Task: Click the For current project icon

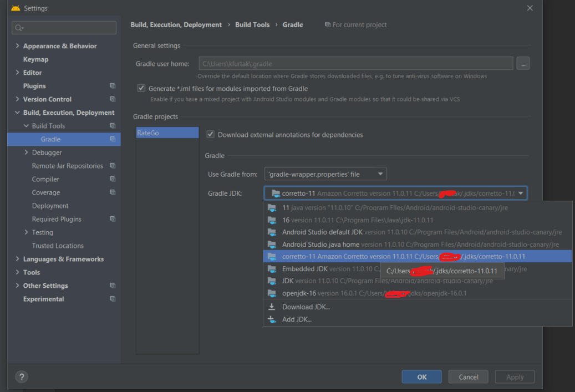Action: (328, 24)
